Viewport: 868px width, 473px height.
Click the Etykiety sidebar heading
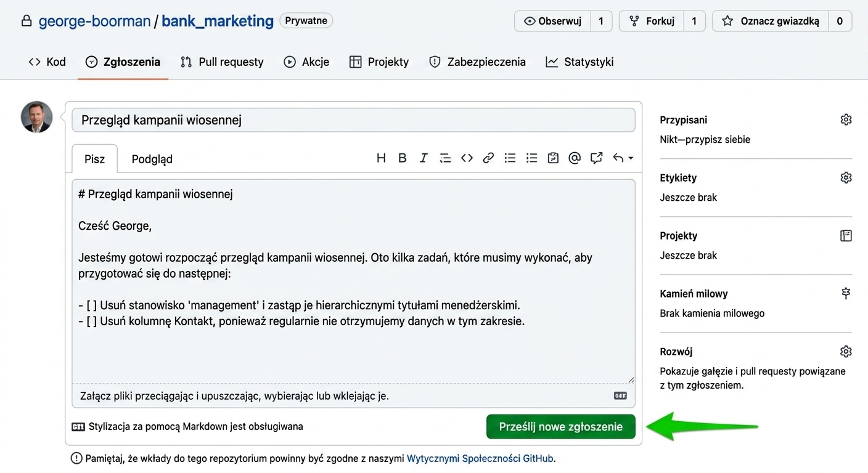[x=678, y=178]
